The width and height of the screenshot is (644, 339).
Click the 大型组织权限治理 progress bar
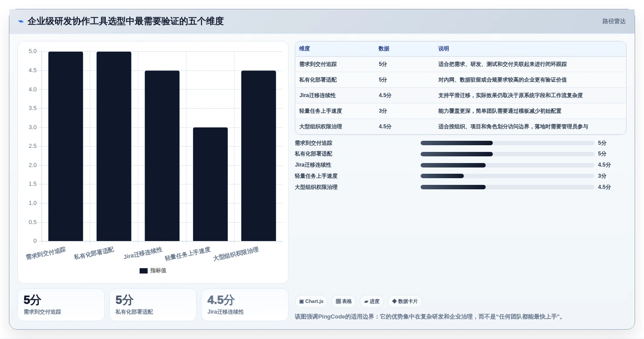coord(508,187)
